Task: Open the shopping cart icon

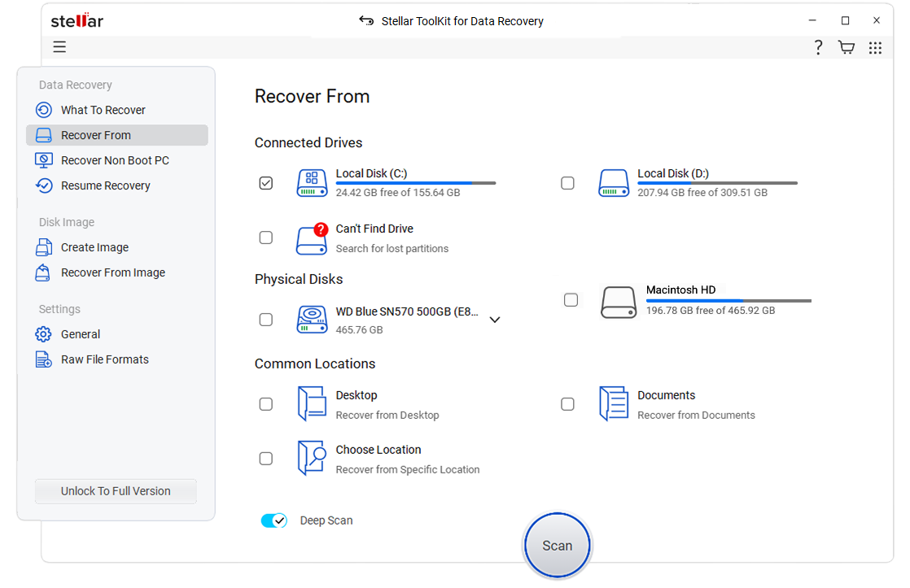Action: [847, 47]
